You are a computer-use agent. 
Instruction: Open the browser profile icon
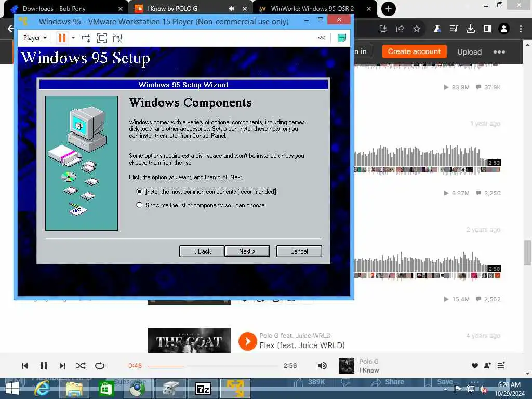click(x=504, y=29)
